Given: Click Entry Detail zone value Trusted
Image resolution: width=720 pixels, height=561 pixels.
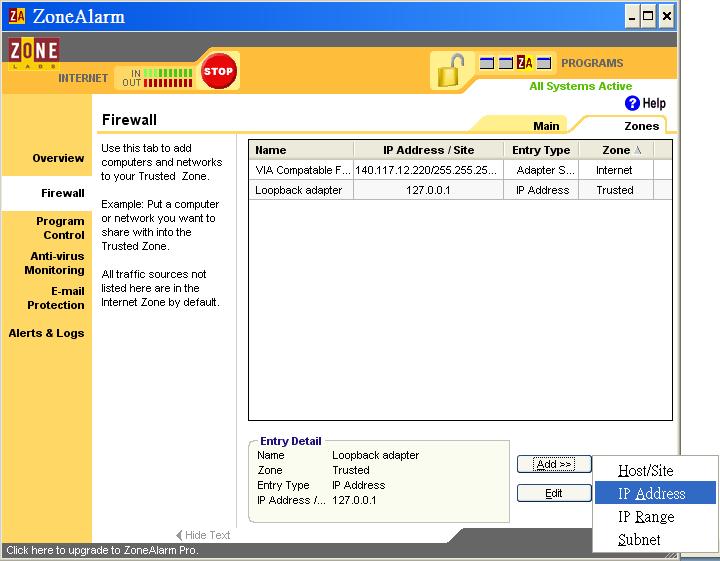Looking at the screenshot, I should pyautogui.click(x=351, y=470).
